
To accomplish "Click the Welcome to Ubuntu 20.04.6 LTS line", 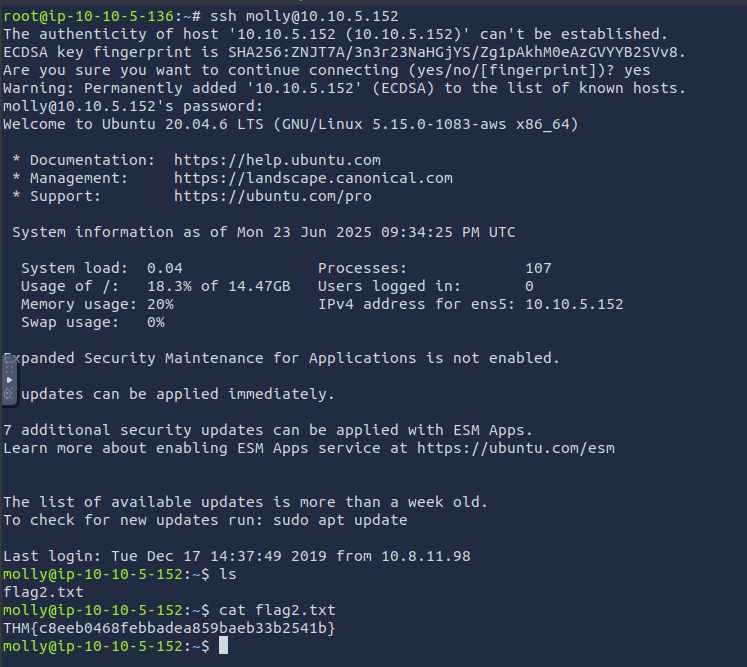I will click(x=291, y=124).
